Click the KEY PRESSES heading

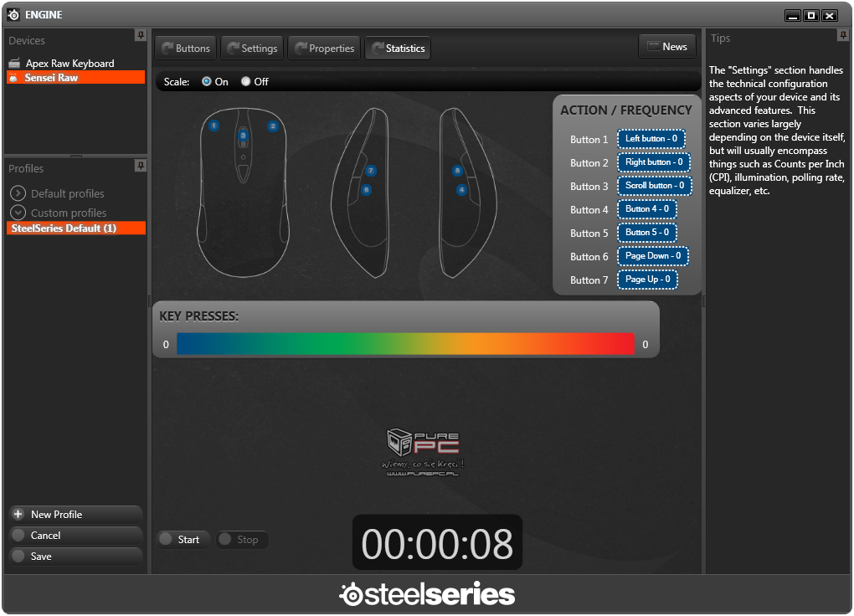[198, 316]
